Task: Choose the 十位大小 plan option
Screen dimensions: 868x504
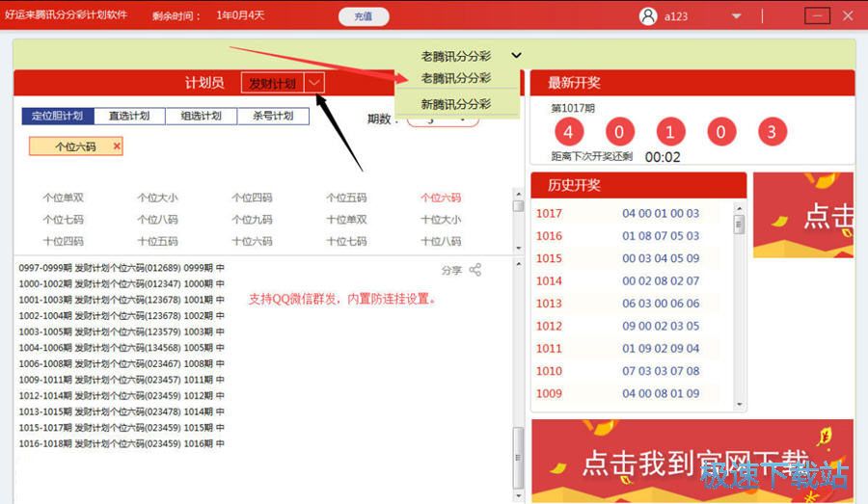Action: (441, 220)
